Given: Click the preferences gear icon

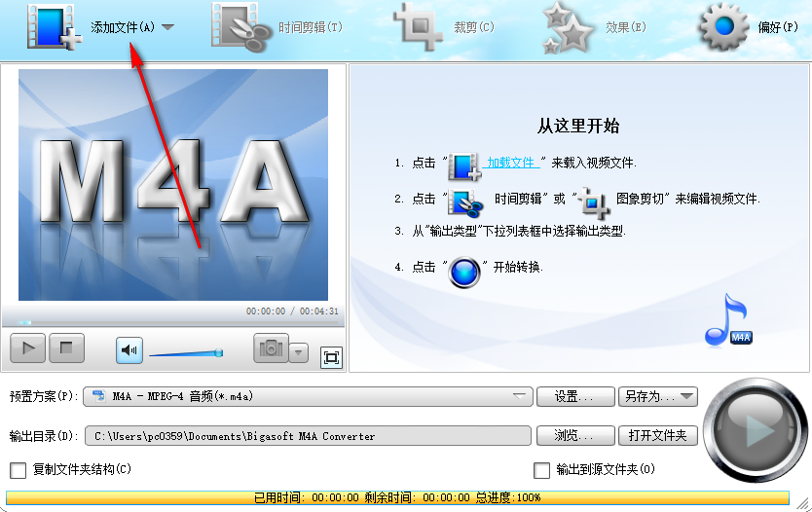Looking at the screenshot, I should click(724, 26).
